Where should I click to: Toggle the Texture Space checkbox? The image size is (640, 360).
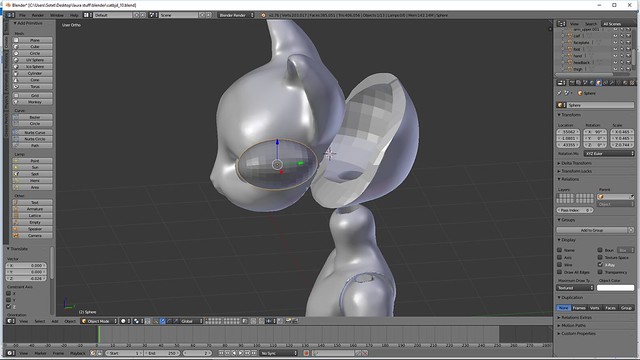pos(600,257)
